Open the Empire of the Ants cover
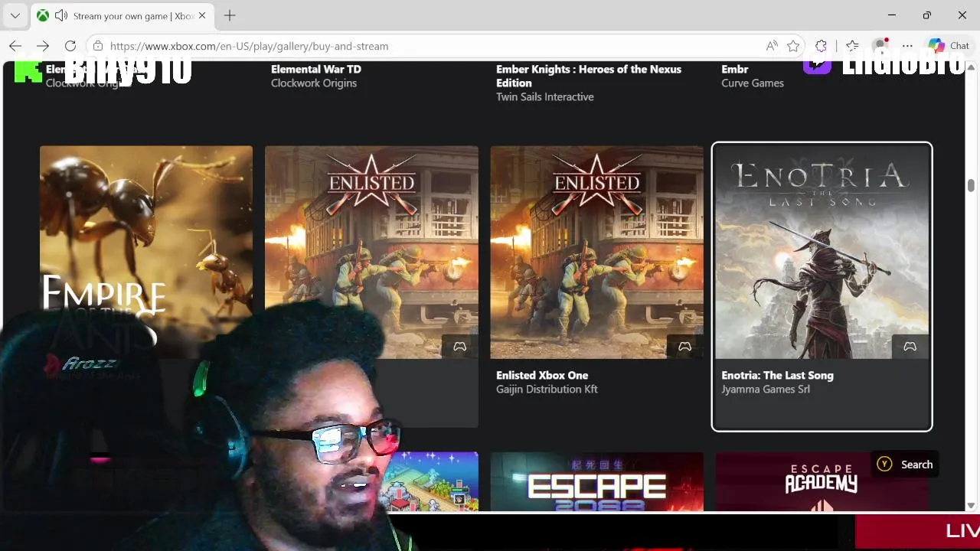980x551 pixels. (146, 252)
